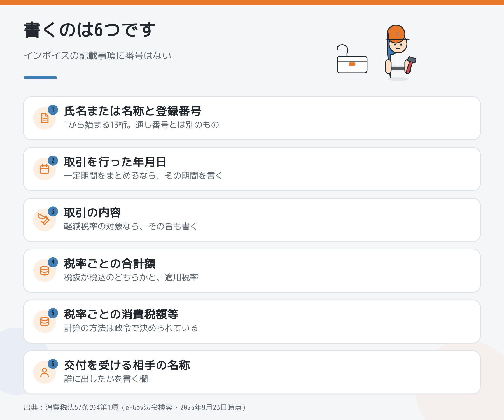The height and width of the screenshot is (420, 504).
Task: Click the tag icon beside 取引の内容
Action: (x=43, y=219)
